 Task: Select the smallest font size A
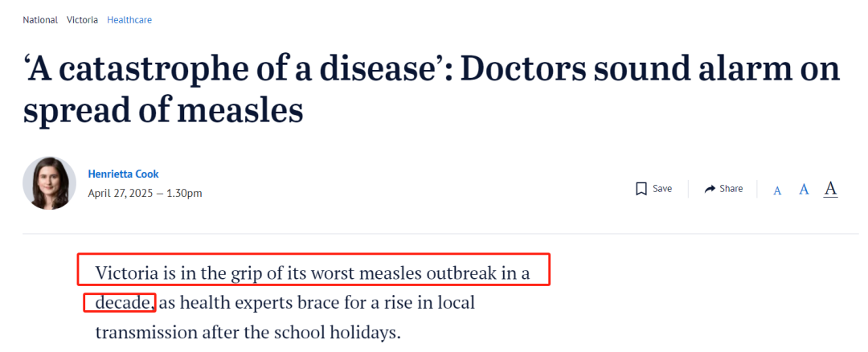point(777,190)
